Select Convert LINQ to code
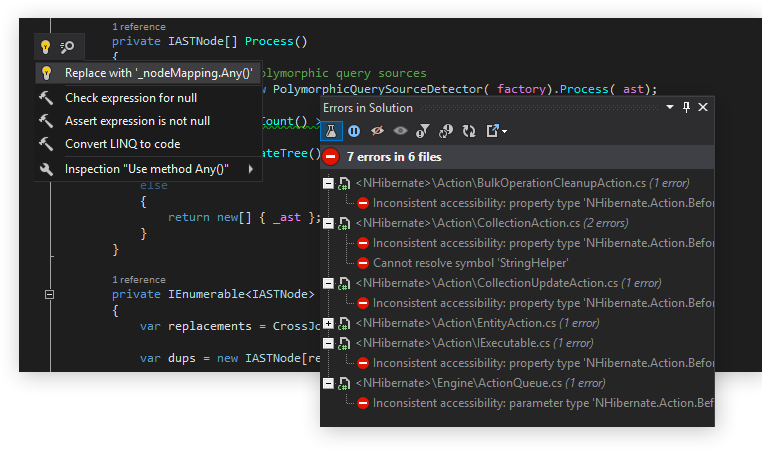The width and height of the screenshot is (762, 451). pos(122,144)
